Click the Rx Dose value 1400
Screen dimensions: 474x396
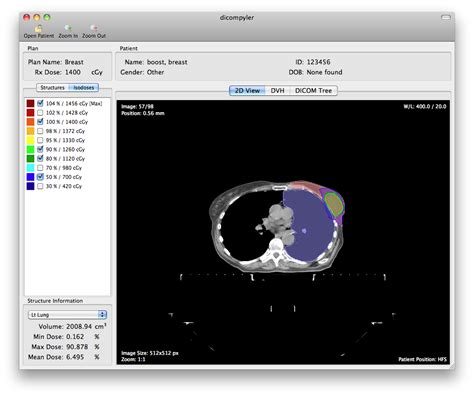[x=73, y=72]
